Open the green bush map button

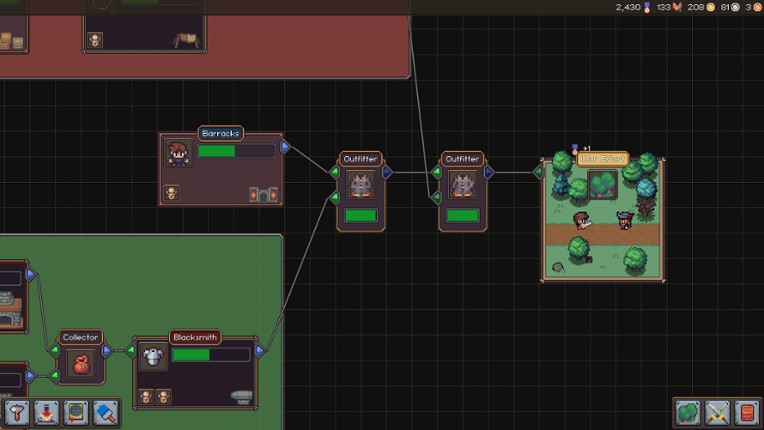pyautogui.click(x=688, y=411)
